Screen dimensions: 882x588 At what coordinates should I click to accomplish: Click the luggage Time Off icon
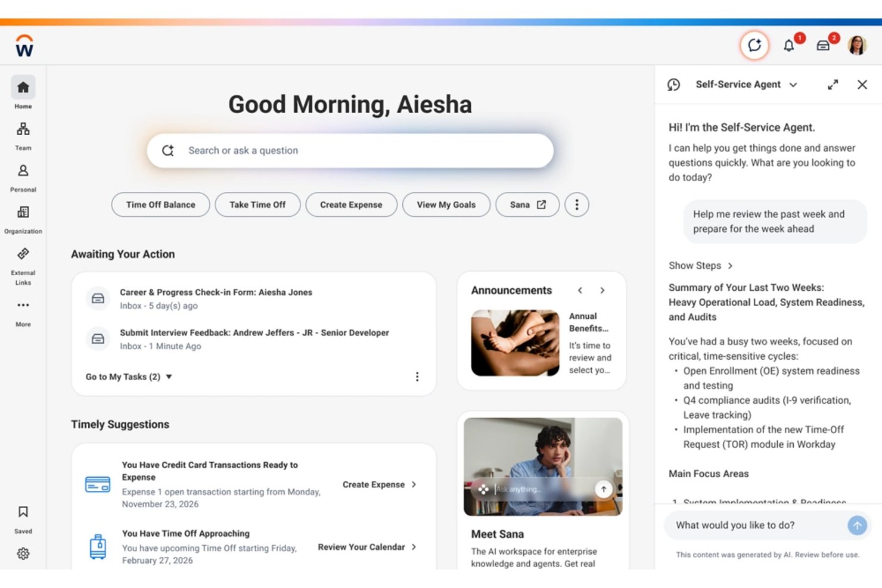pyautogui.click(x=98, y=547)
